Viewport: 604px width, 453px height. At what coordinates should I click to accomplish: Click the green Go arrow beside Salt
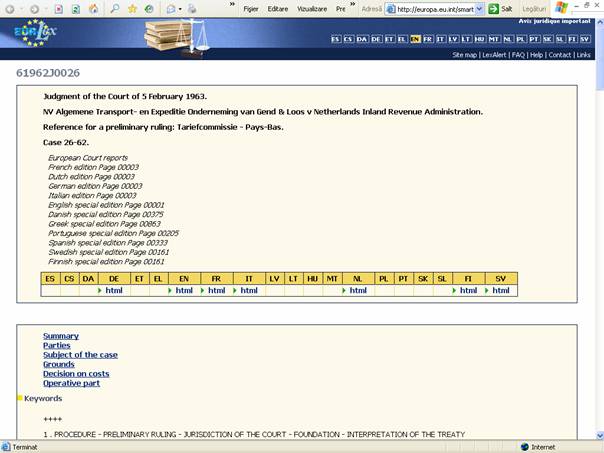(x=493, y=9)
